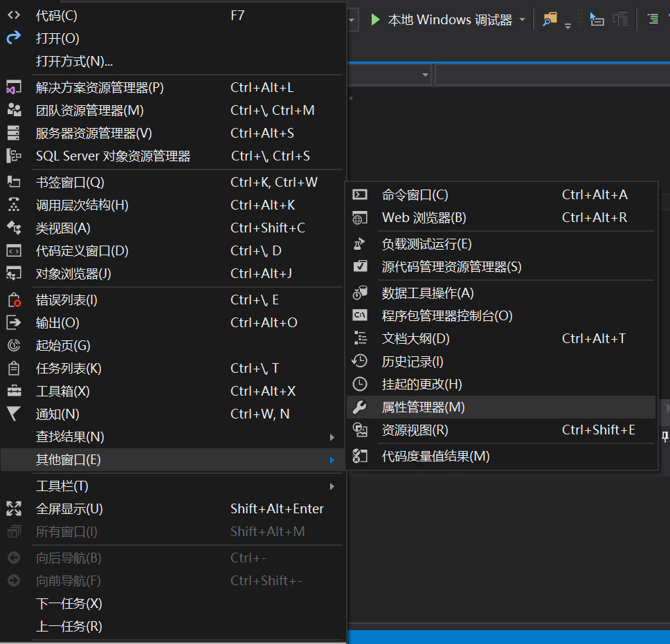The image size is (670, 644).
Task: Click the Web Browser globe icon
Action: [x=360, y=218]
